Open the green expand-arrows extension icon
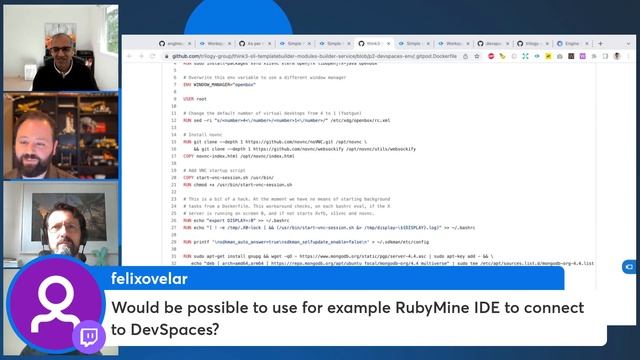The width and height of the screenshot is (640, 360). (x=525, y=56)
